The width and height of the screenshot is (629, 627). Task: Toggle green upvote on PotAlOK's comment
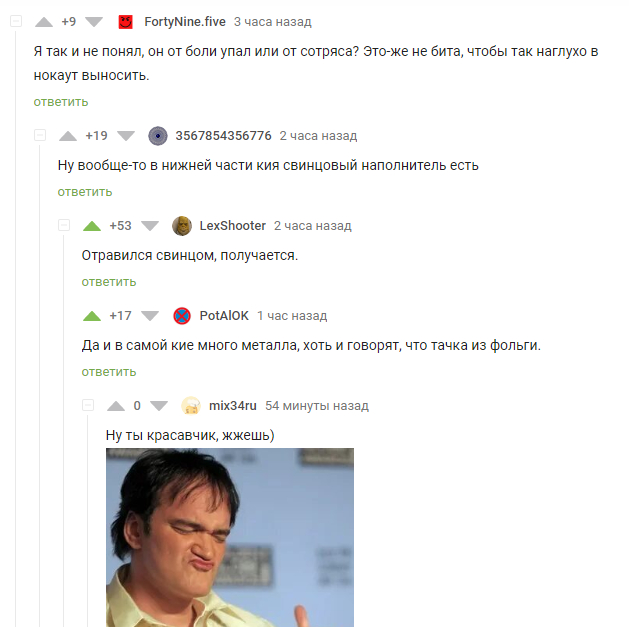coord(92,316)
